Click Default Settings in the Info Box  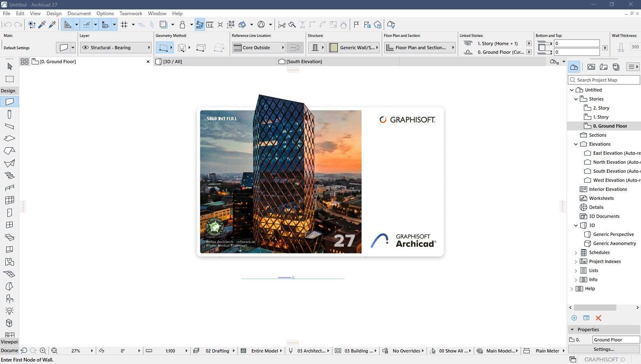click(x=16, y=48)
